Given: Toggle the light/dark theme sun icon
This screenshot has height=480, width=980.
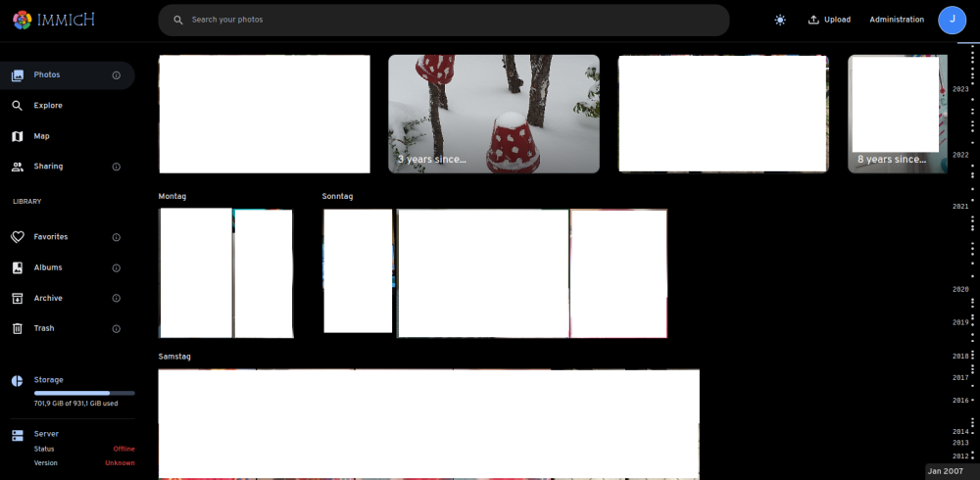Looking at the screenshot, I should pos(780,20).
